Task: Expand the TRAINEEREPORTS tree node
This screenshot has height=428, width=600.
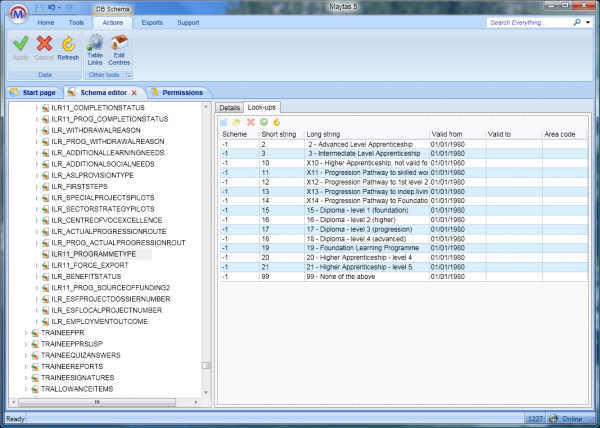Action: (27, 368)
